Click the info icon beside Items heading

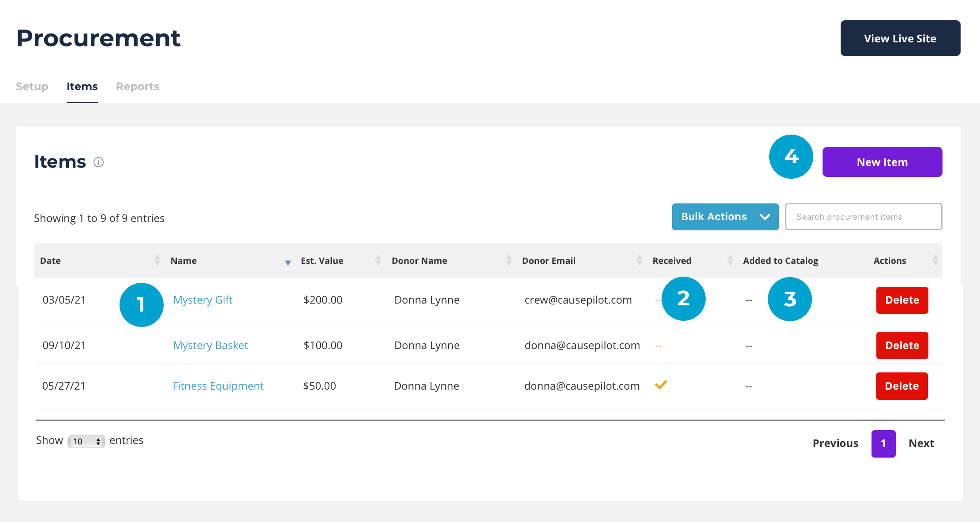99,162
